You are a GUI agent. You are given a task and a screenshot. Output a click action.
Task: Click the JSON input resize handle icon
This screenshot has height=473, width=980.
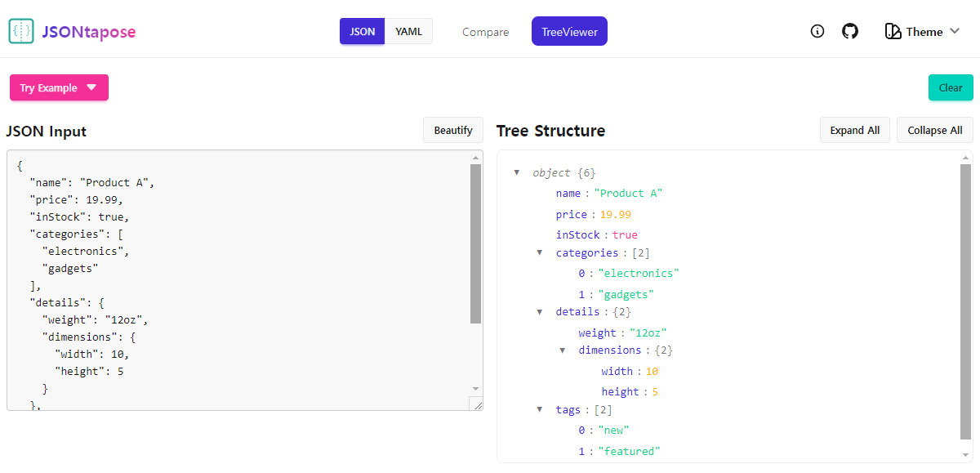[x=476, y=404]
